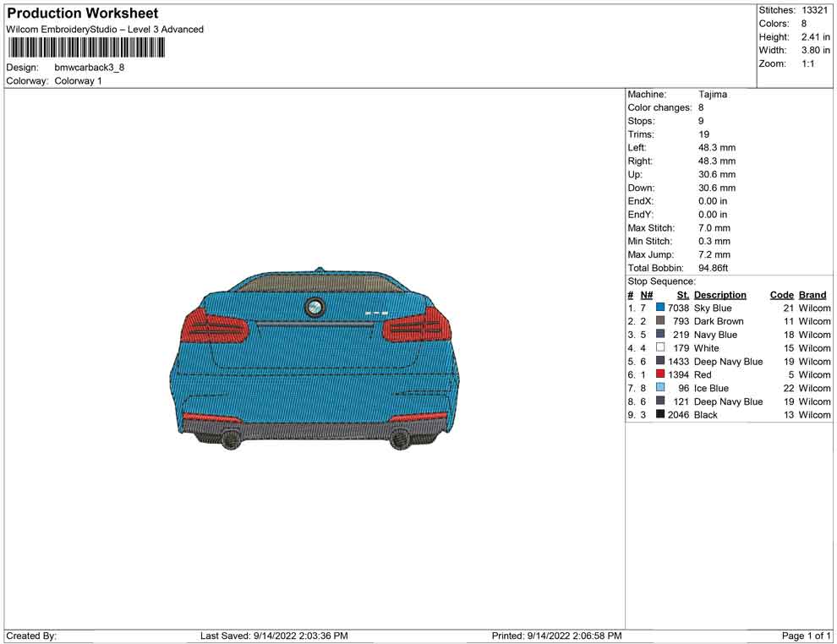Click the Deep Navy Blue swatch in row 5
837x644 pixels.
click(x=660, y=361)
